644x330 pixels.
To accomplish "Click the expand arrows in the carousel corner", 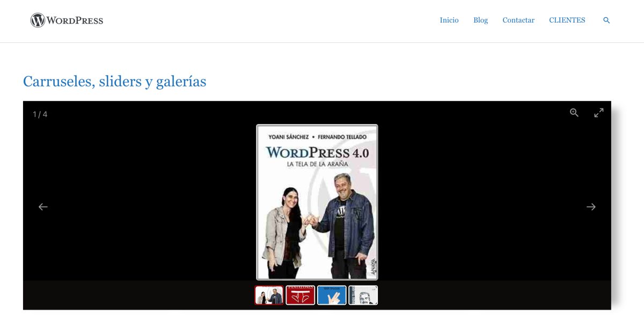I will 599,113.
